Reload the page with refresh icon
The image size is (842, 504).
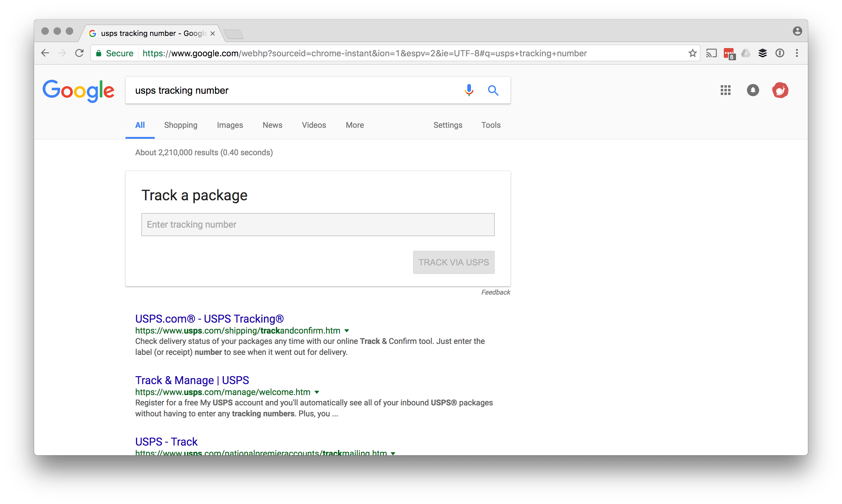click(79, 53)
